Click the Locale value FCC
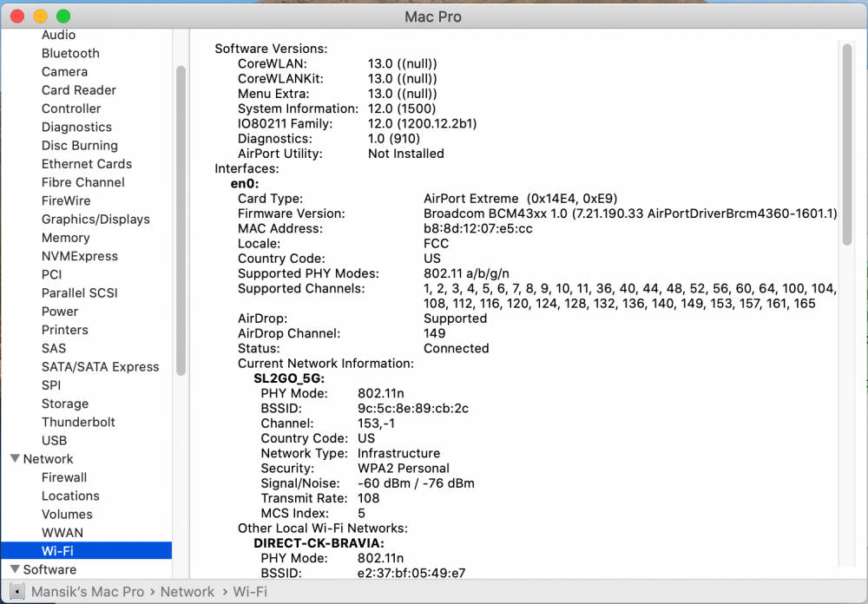868x604 pixels. tap(437, 244)
